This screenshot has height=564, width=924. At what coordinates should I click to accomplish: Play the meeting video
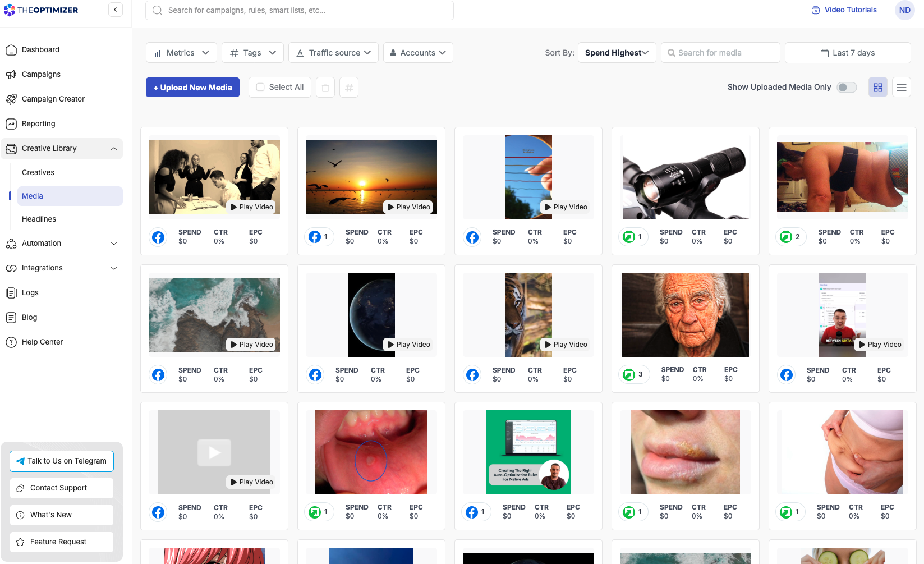pos(251,207)
